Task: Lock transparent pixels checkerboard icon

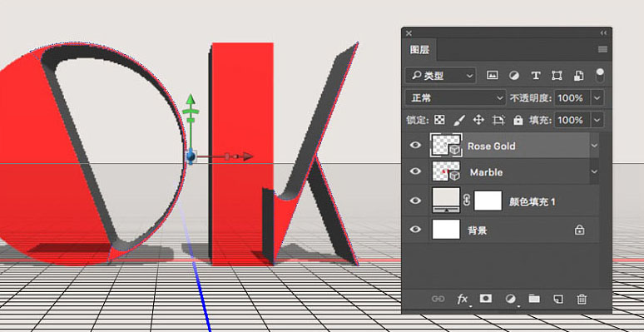Action: click(439, 120)
